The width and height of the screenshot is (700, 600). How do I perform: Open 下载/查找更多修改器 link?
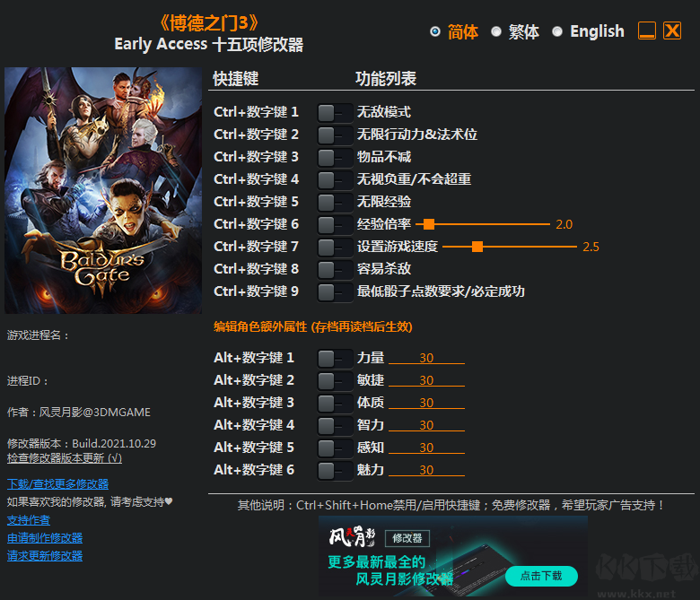(57, 484)
